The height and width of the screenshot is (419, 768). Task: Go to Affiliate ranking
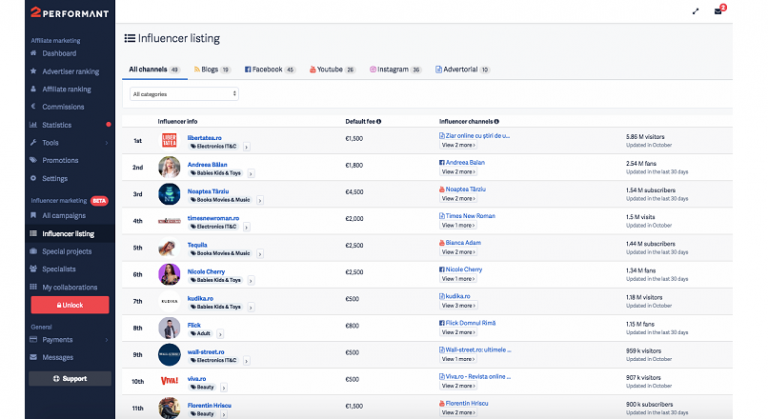click(66, 89)
